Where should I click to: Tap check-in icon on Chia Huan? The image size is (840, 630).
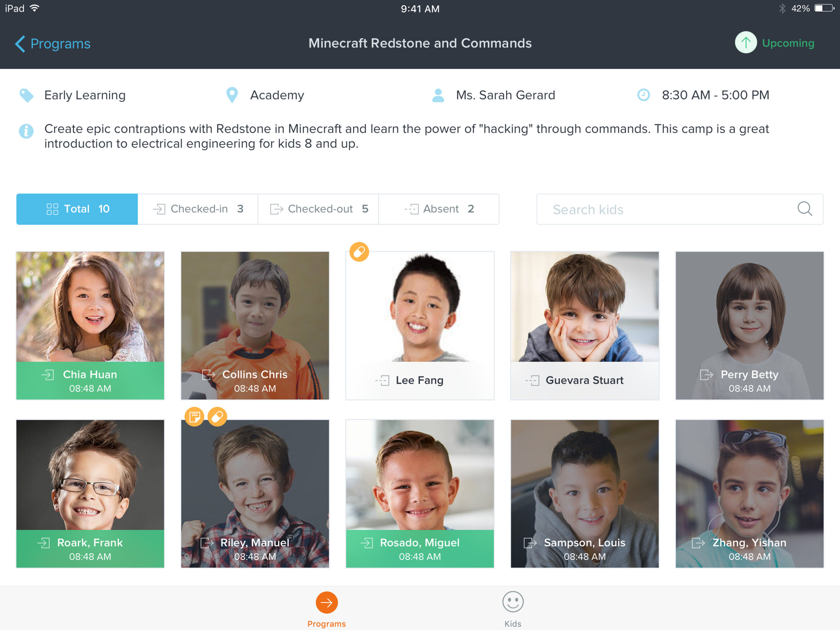point(48,375)
